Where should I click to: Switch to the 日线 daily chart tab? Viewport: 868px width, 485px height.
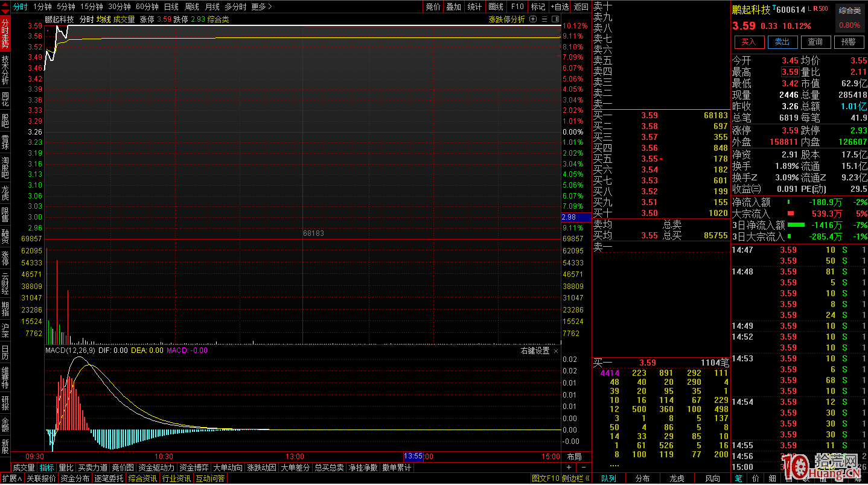171,7
